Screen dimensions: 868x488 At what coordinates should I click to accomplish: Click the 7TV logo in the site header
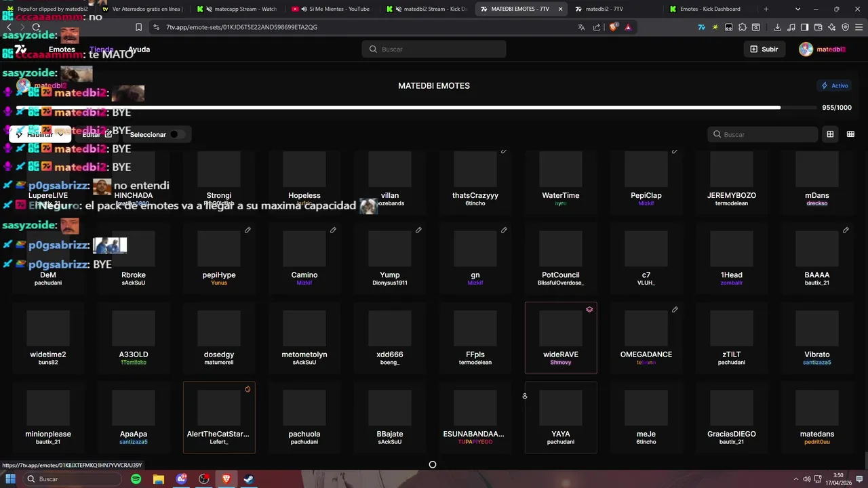pos(20,49)
